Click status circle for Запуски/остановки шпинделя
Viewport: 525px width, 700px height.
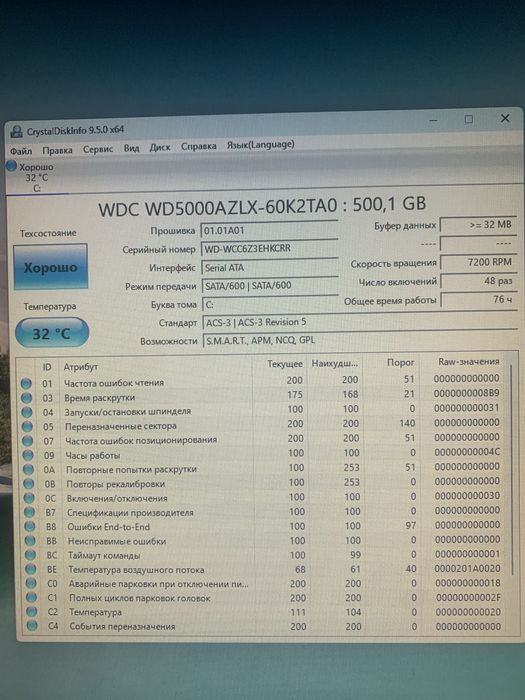point(27,412)
